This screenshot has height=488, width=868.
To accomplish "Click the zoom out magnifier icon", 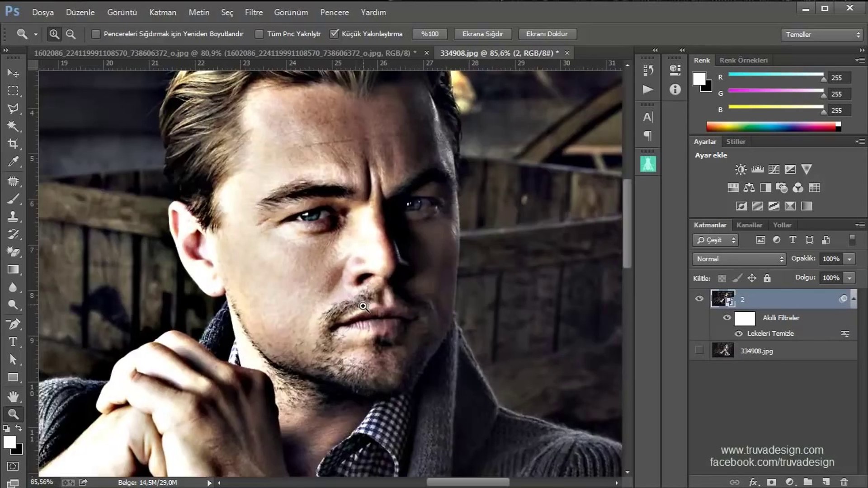I will (x=71, y=34).
